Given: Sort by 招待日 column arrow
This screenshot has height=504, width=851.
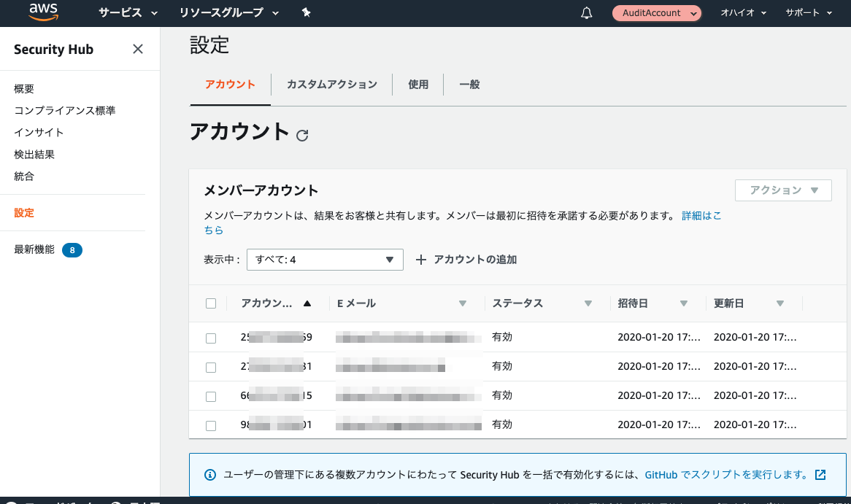Looking at the screenshot, I should pos(684,304).
